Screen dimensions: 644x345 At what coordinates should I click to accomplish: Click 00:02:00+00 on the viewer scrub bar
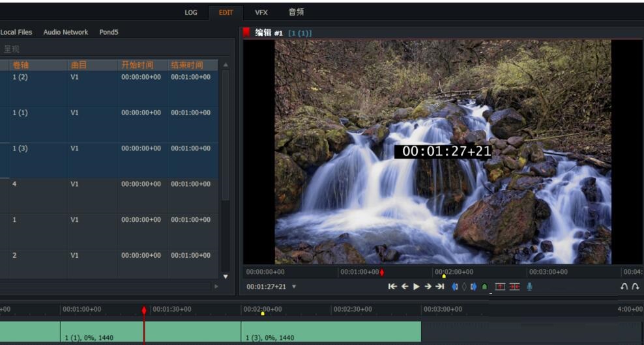click(x=454, y=271)
